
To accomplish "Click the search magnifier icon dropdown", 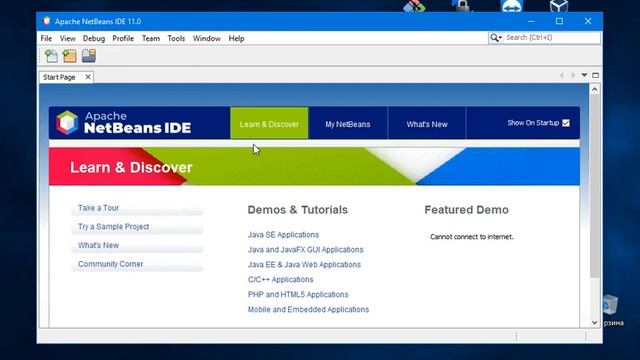I will coord(496,38).
